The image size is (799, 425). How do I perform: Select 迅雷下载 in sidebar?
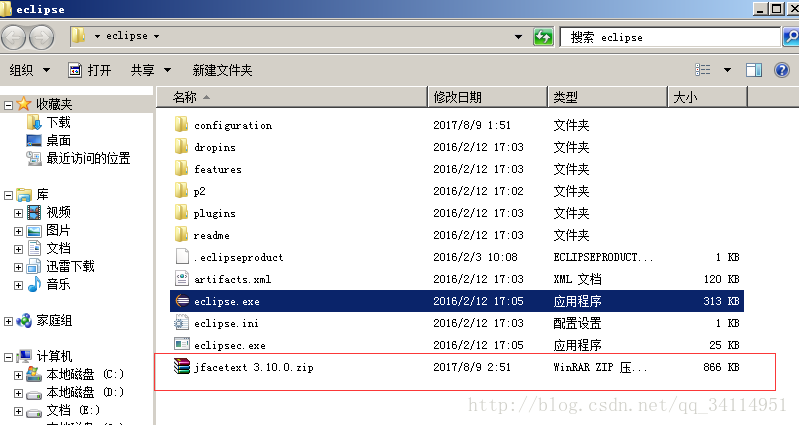(x=70, y=266)
